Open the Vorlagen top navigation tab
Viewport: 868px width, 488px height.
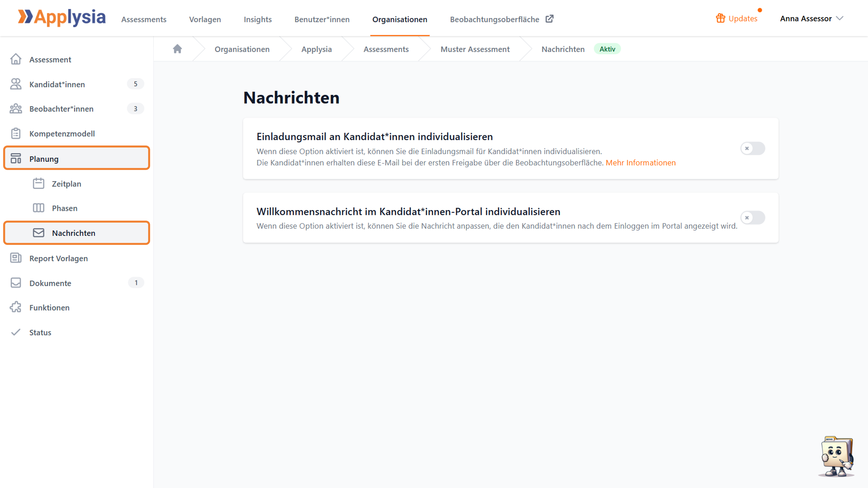[205, 20]
